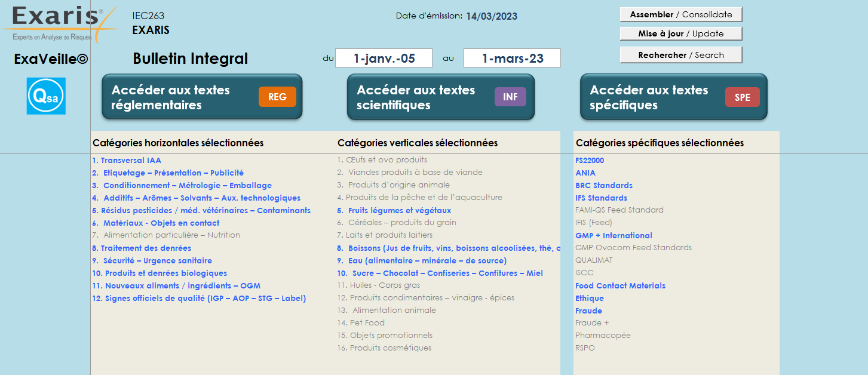The width and height of the screenshot is (868, 375).
Task: Select Signes officiels de qualité category
Action: coord(199,298)
